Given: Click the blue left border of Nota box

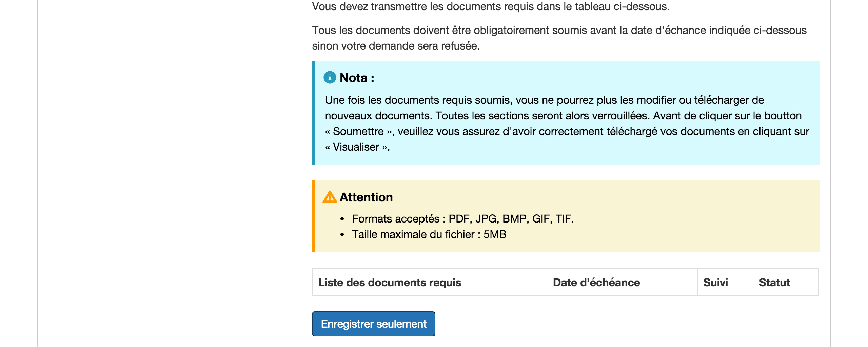Looking at the screenshot, I should coord(313,113).
